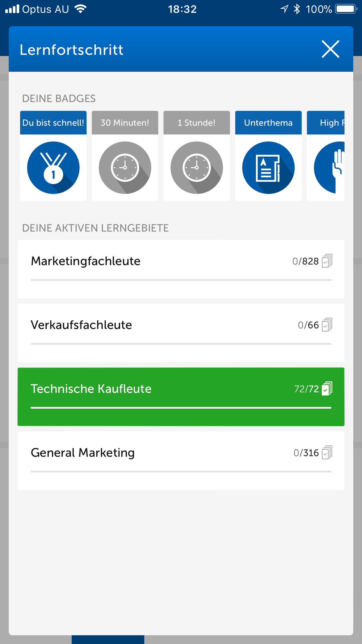Screen dimensions: 362x644
Task: Open the Marketingfachleute learning area
Action: click(86, 261)
